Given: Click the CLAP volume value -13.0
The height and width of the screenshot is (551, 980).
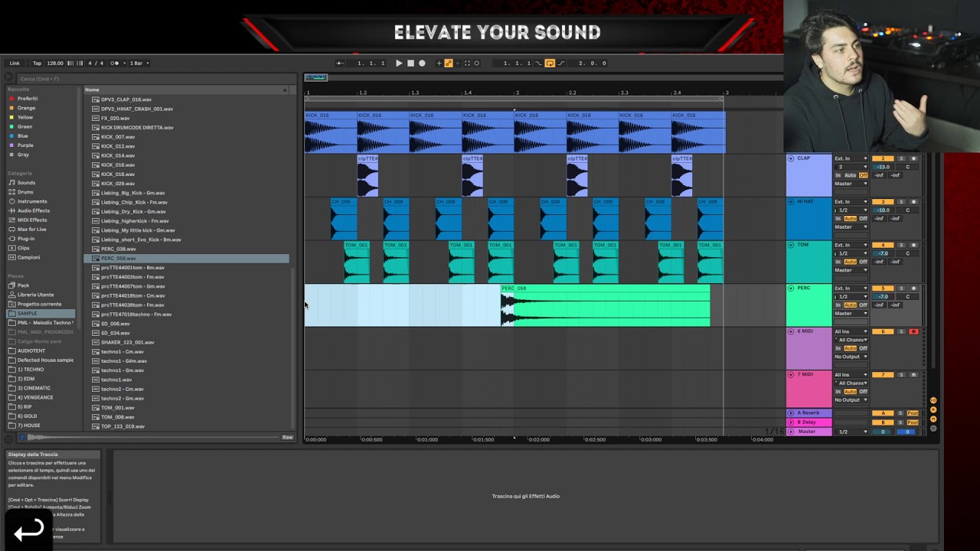Looking at the screenshot, I should tap(883, 167).
